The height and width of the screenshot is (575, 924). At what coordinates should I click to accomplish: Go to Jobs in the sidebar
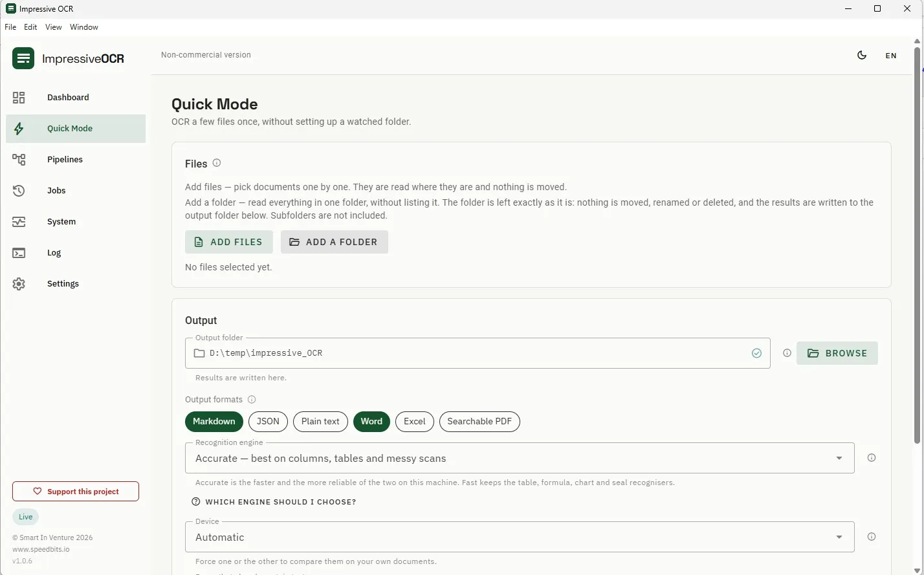coord(76,191)
